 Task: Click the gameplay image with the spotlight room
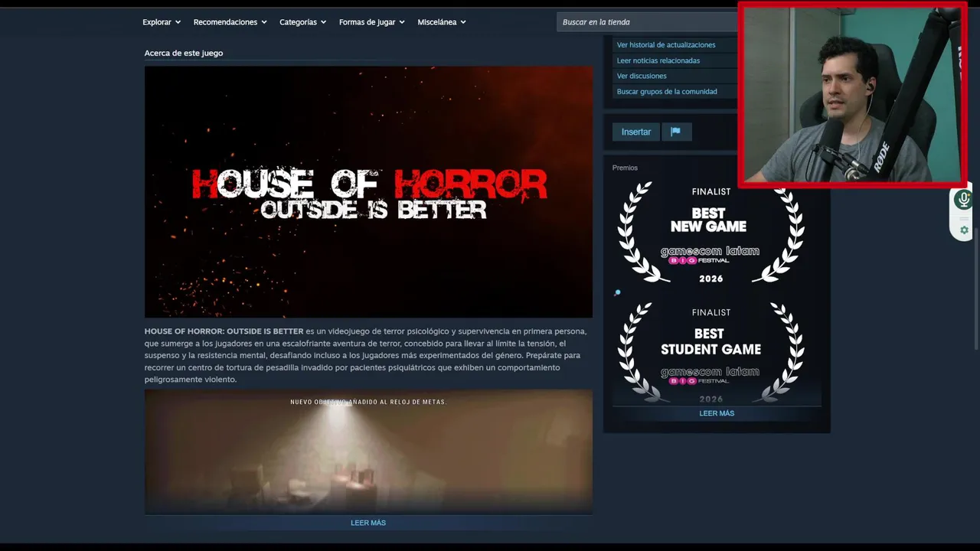[368, 452]
